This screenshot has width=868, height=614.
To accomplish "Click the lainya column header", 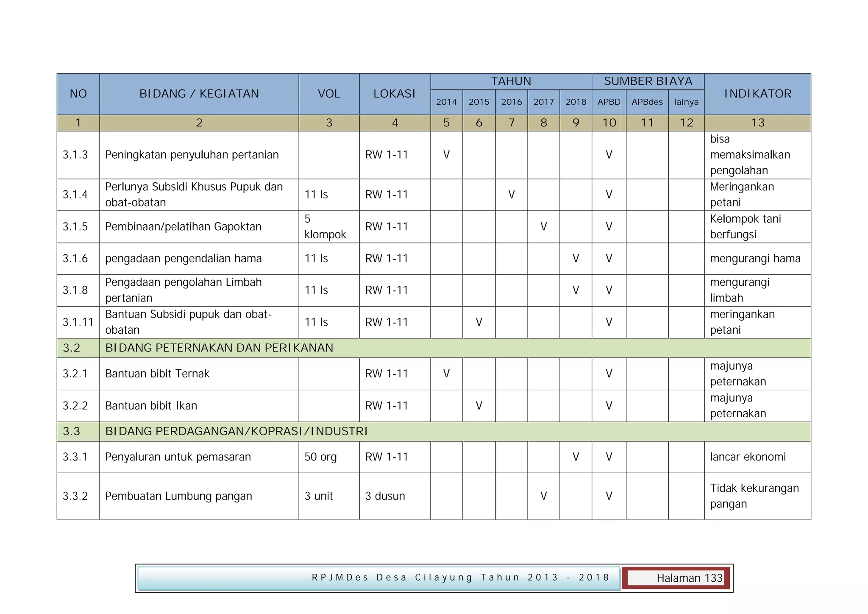I will coord(686,102).
